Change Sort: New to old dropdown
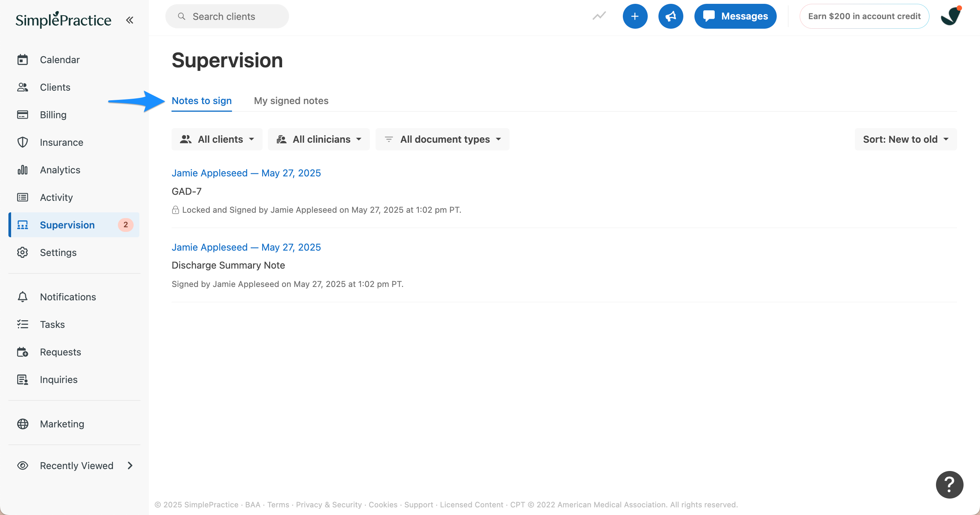This screenshot has height=515, width=980. 905,139
